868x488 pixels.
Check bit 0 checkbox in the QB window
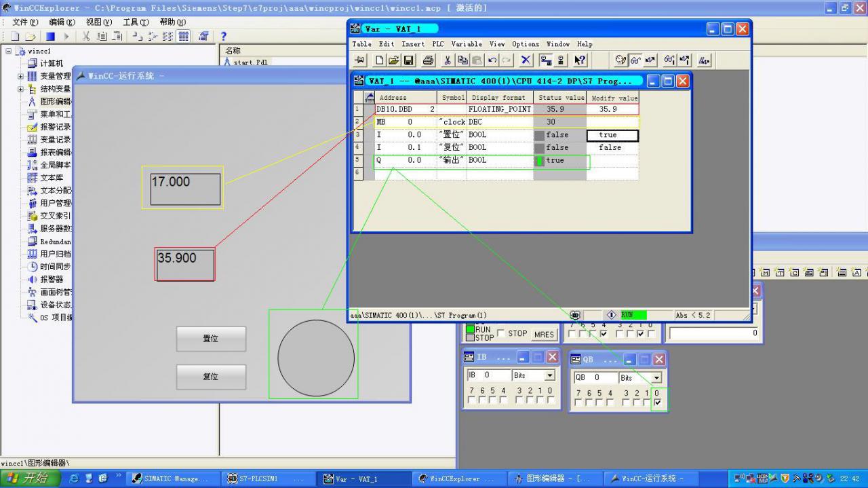657,402
